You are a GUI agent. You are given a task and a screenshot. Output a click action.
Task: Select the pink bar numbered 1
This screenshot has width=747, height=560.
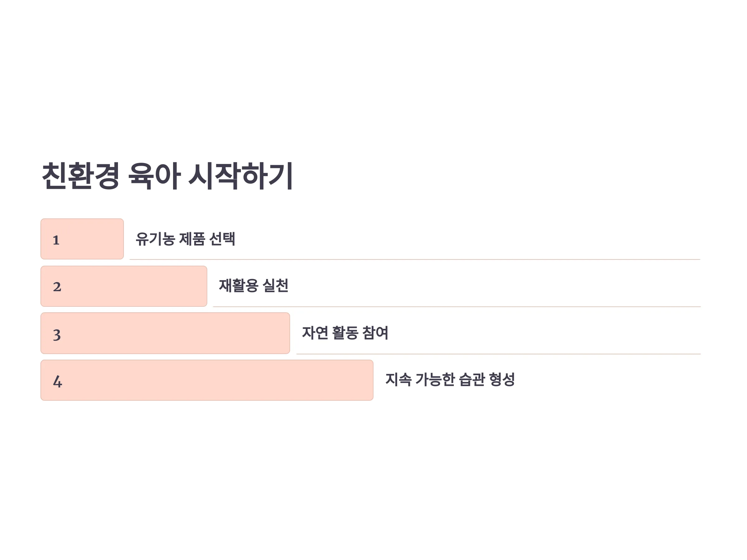tap(82, 239)
